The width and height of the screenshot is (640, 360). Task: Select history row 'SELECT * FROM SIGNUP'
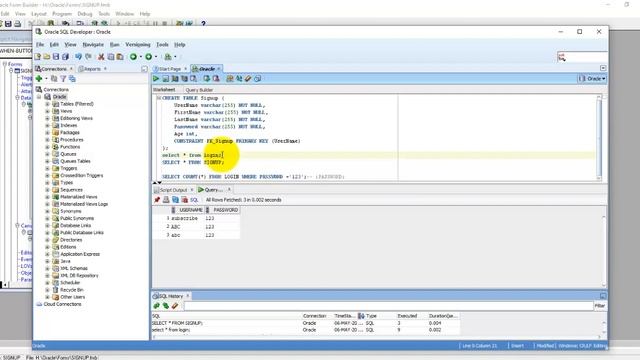click(x=305, y=323)
